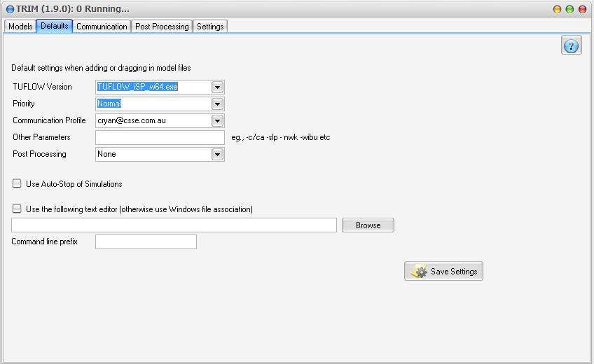Expand the TUFLOW Version dropdown

[x=217, y=87]
